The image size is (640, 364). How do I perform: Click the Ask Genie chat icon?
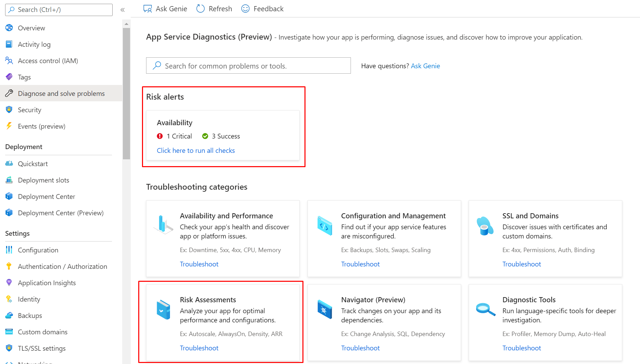coord(147,9)
